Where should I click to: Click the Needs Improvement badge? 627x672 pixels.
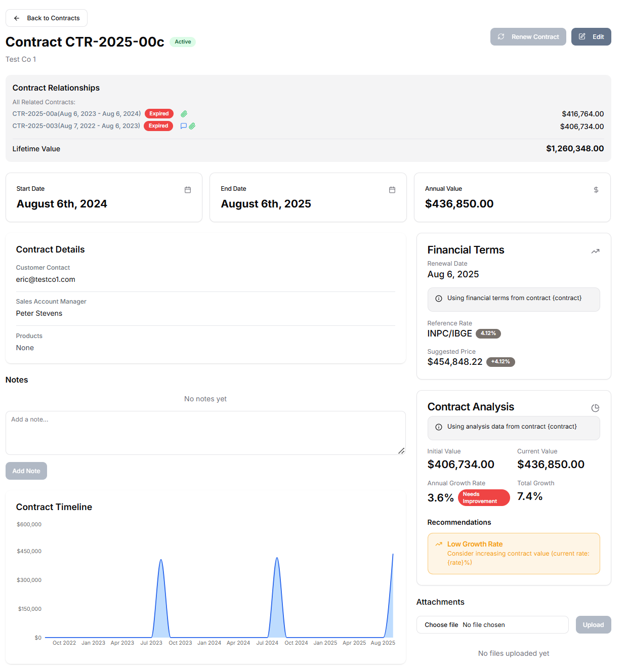[484, 498]
